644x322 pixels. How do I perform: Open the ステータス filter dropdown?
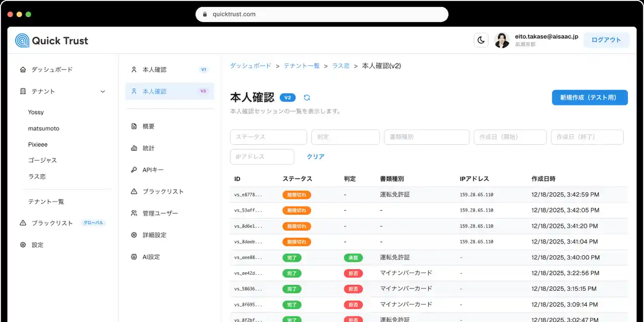[268, 137]
